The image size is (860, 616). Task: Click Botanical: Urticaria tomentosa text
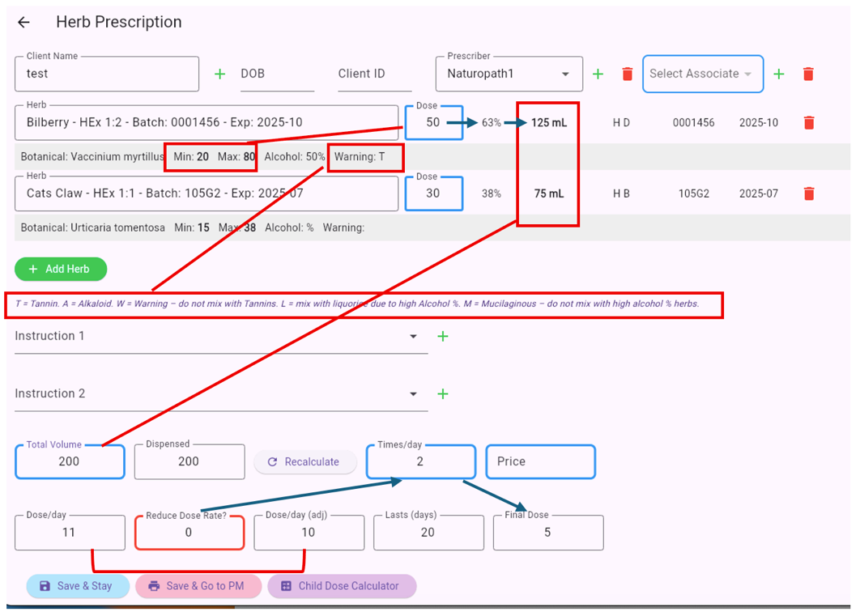[92, 228]
